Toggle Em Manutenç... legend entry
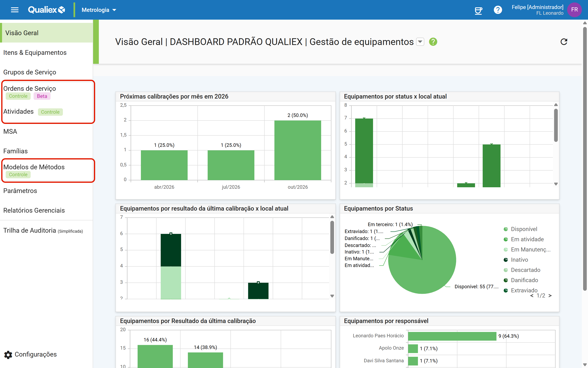The height and width of the screenshot is (368, 588). (527, 249)
